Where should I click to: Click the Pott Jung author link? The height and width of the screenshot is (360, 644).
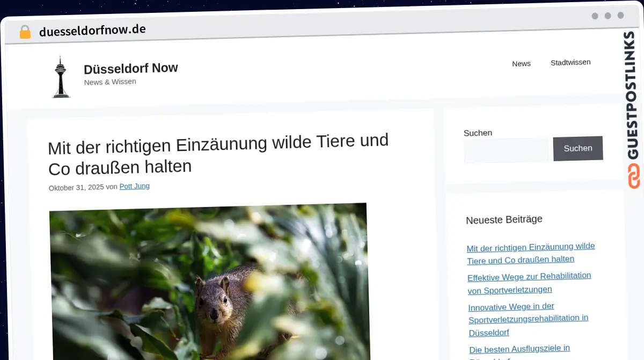134,186
